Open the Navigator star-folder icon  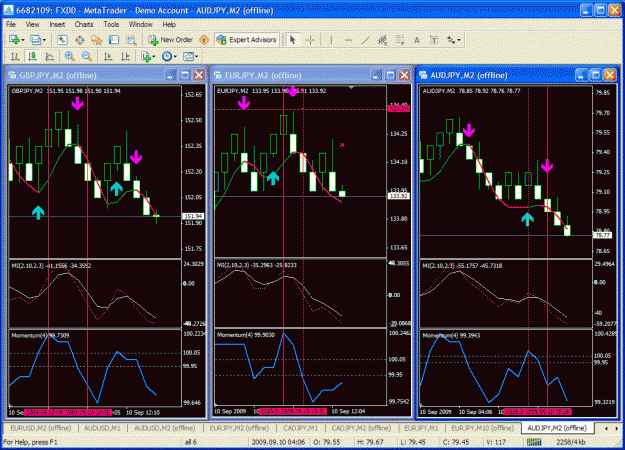(96, 40)
